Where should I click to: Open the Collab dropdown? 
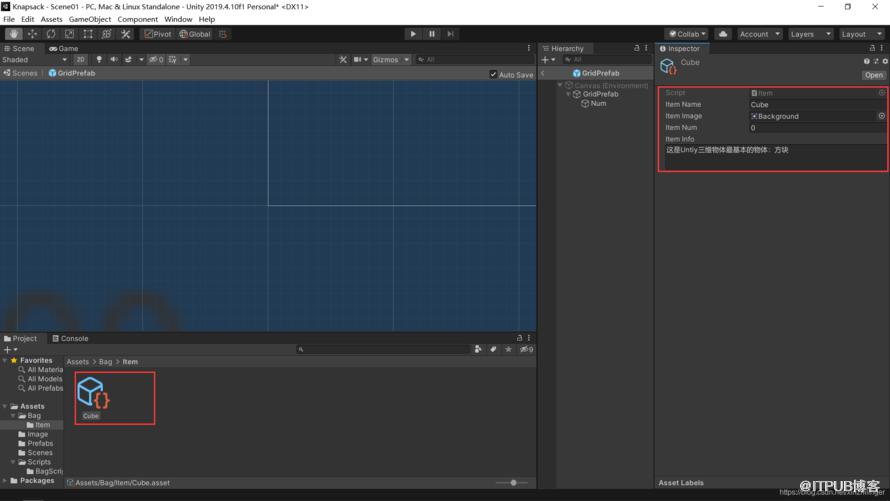tap(687, 34)
